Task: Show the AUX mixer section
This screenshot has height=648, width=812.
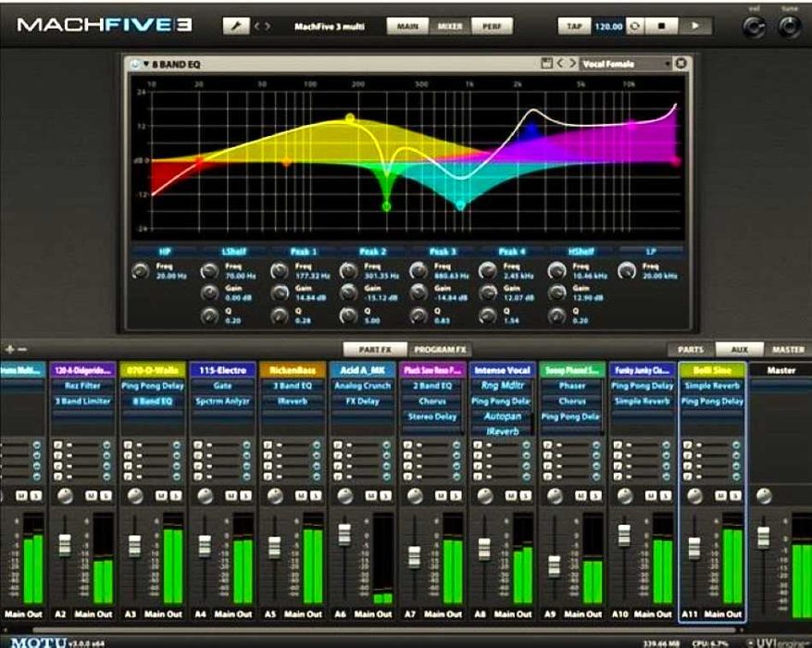Action: click(740, 349)
